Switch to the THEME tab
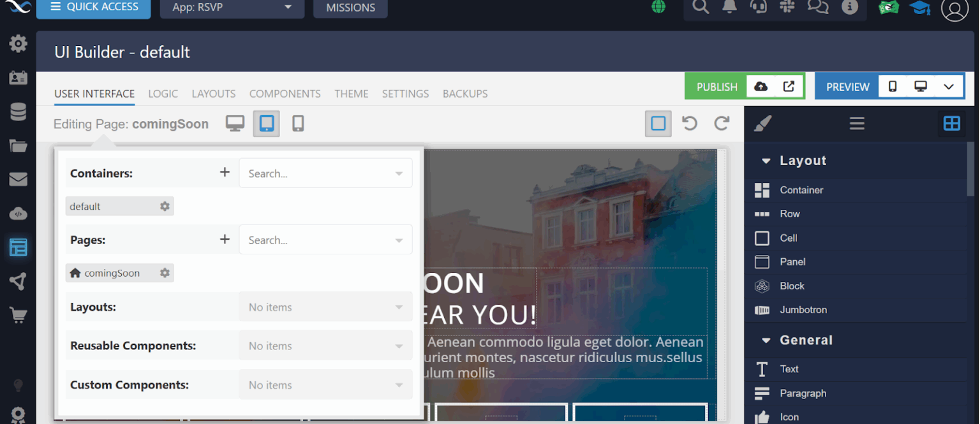 click(x=352, y=93)
